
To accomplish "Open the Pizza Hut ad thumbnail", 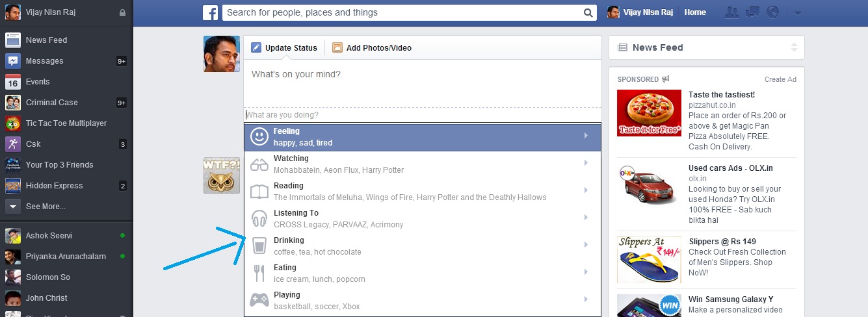I will (649, 112).
